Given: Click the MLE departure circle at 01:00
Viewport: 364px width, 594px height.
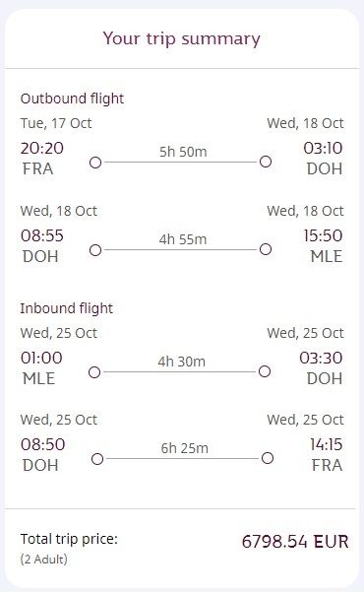Looking at the screenshot, I should pos(94,372).
